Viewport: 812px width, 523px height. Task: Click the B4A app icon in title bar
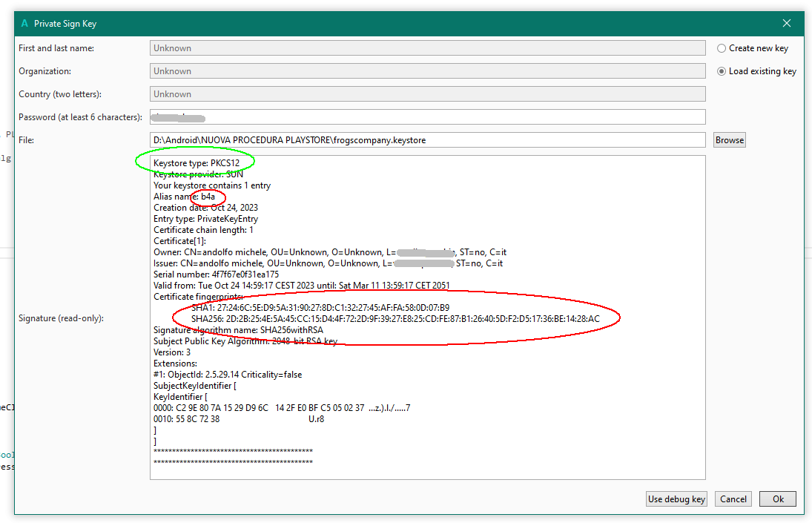click(x=24, y=23)
